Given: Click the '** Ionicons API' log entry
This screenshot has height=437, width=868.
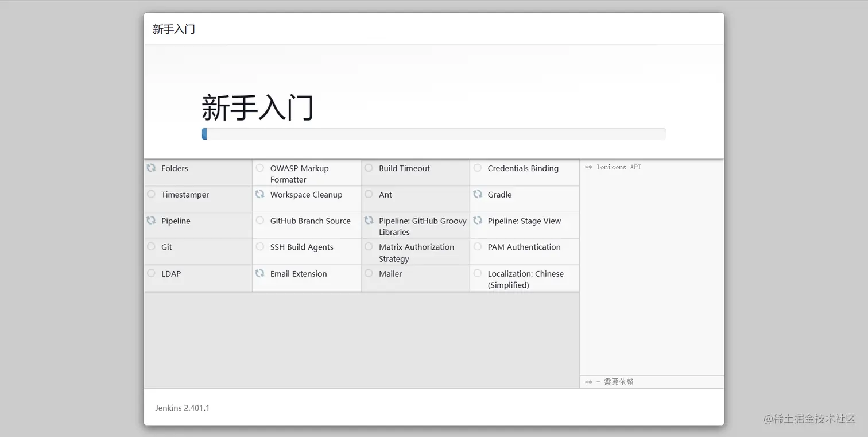Looking at the screenshot, I should tap(613, 167).
